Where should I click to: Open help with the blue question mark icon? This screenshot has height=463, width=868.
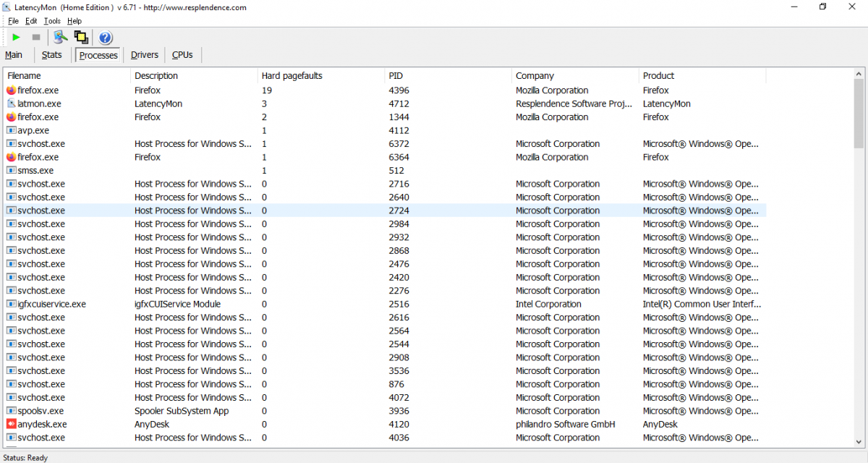(x=106, y=38)
